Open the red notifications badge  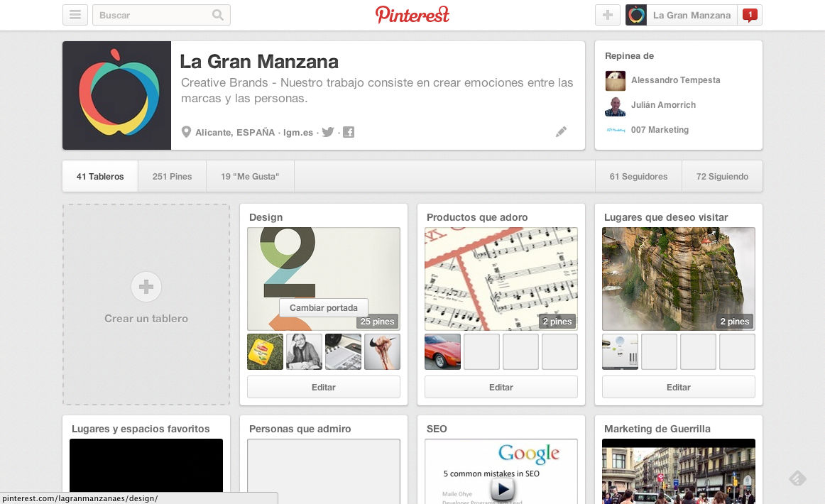[x=749, y=15]
